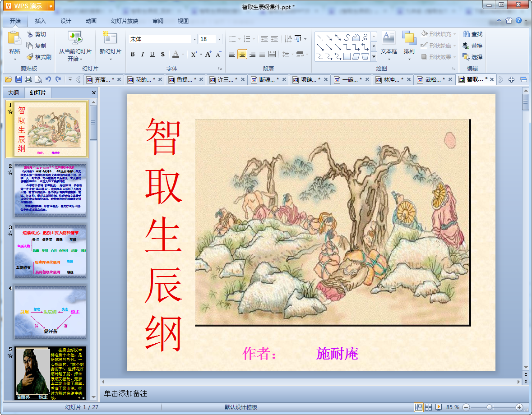Select slide 3 thumbnail
Viewport: 532px width, 415px height.
(x=50, y=251)
